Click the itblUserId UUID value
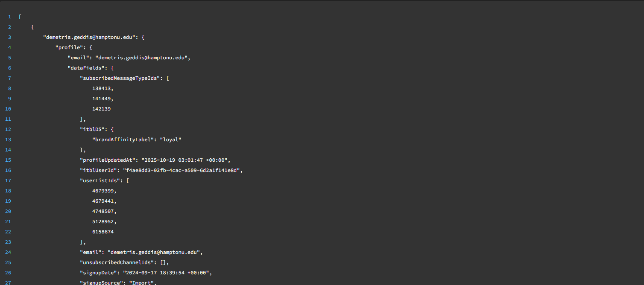644x285 pixels. coord(182,170)
